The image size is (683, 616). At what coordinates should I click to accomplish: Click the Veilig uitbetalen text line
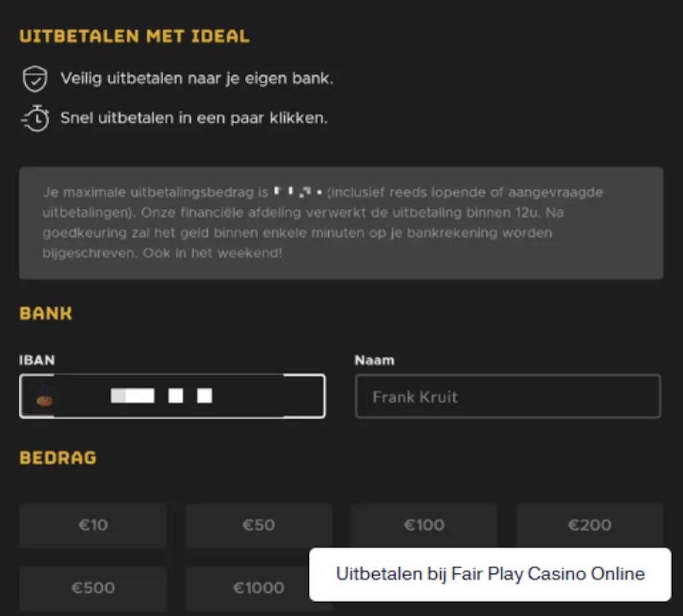coord(197,78)
